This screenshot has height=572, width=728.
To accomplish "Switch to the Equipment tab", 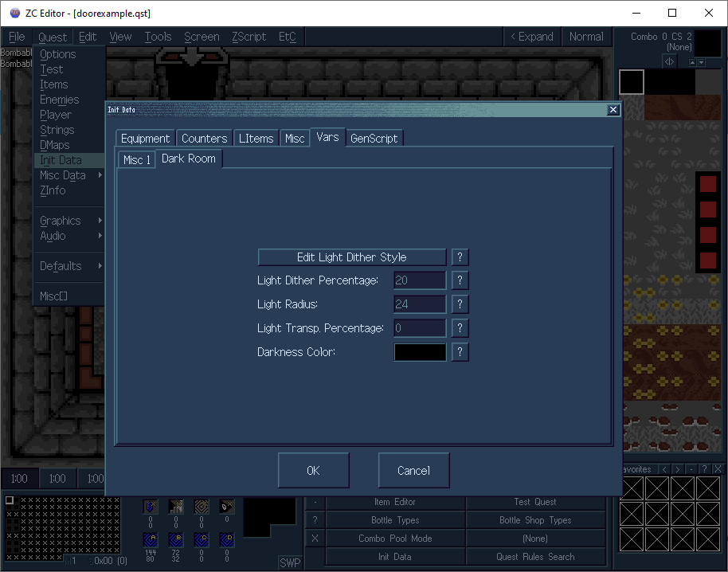I will click(145, 139).
